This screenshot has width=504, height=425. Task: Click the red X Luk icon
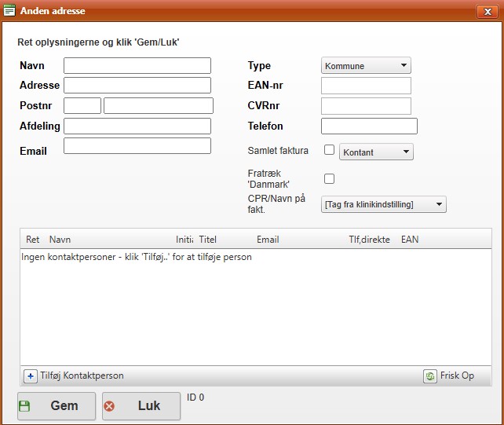[x=109, y=406]
